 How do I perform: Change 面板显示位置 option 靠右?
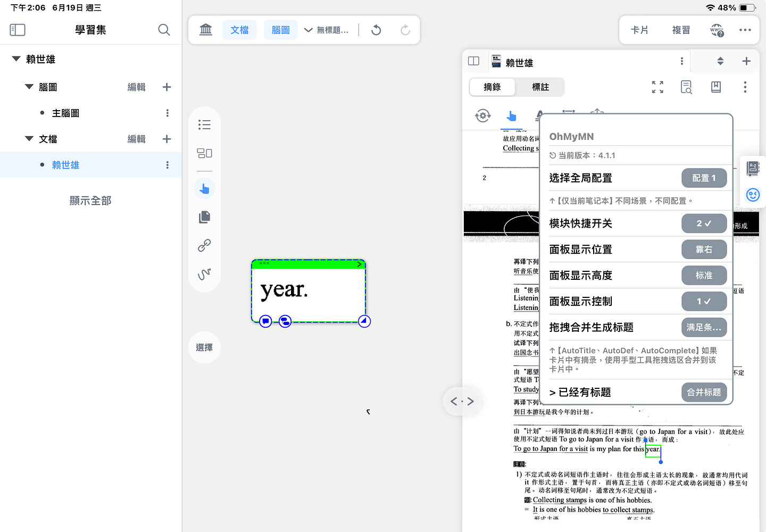pos(704,250)
